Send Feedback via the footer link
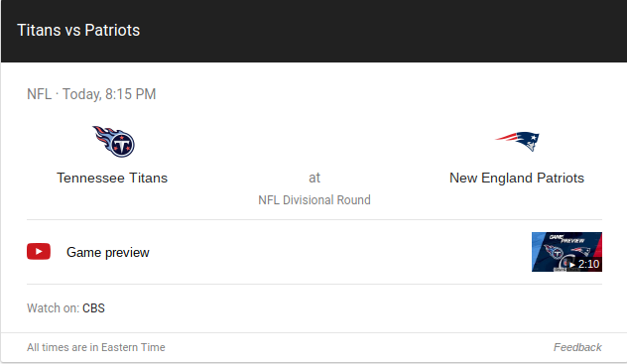This screenshot has width=627, height=364. pos(577,347)
